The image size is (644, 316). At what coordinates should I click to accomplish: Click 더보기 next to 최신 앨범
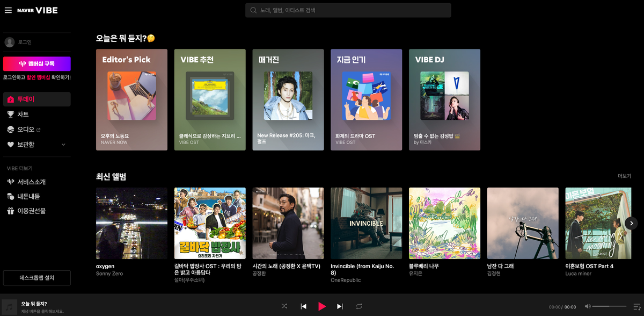(x=625, y=176)
